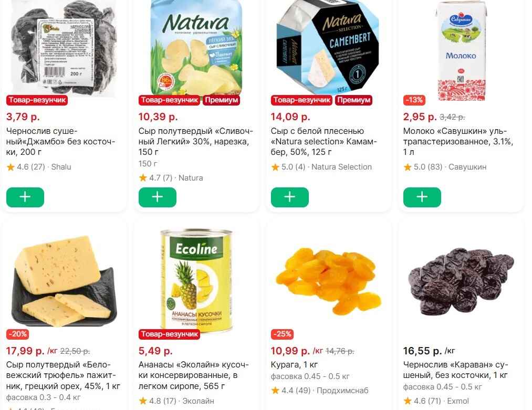This screenshot has height=410, width=532.
Task: Click the star rating of Савушкин milk
Action: 408,167
